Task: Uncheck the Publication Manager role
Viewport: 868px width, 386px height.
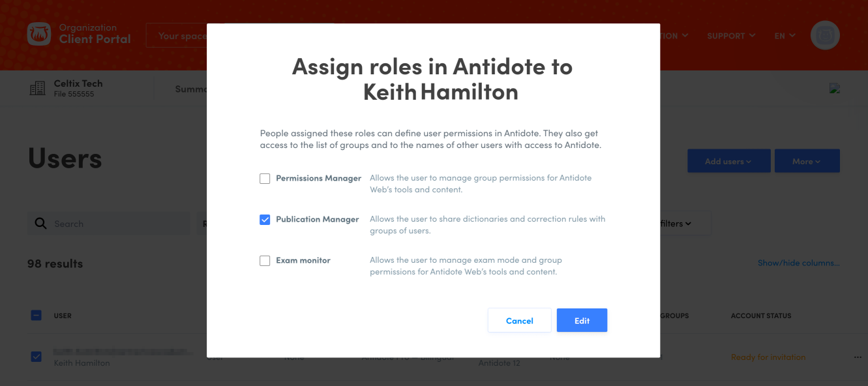Action: click(265, 220)
